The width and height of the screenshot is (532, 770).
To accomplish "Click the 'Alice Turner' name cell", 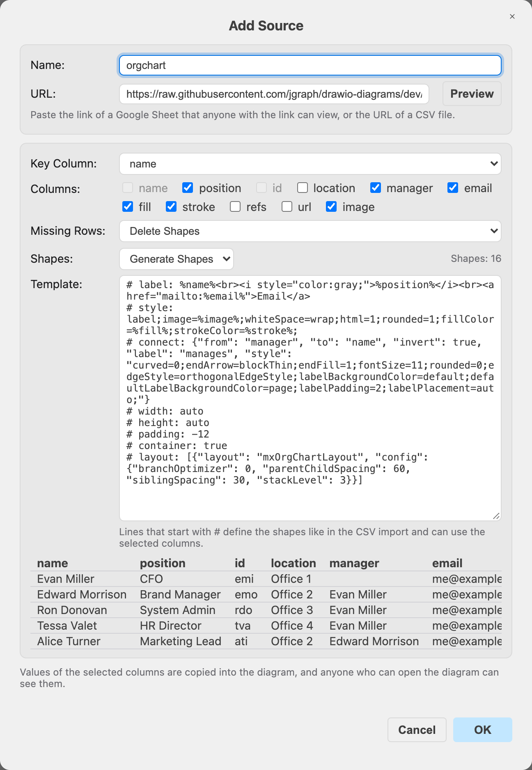I will point(69,641).
